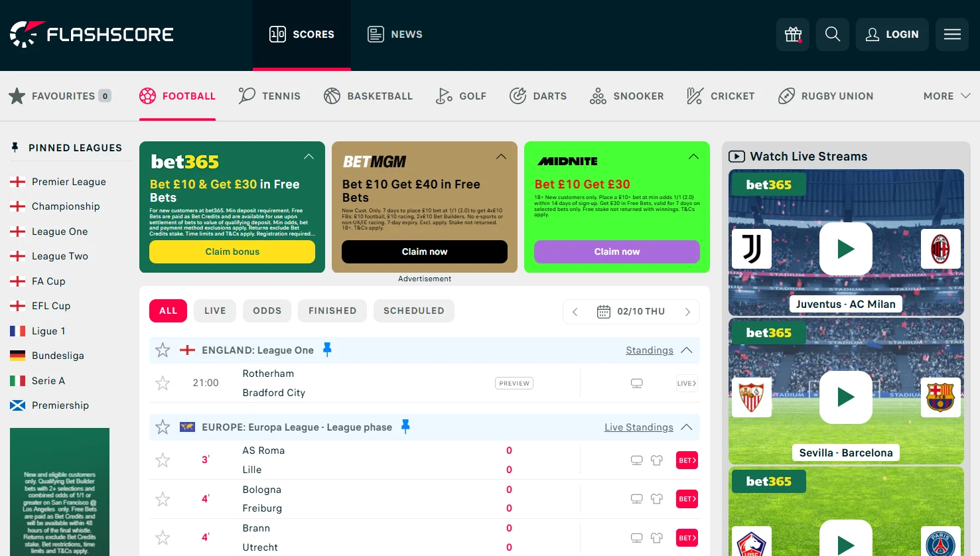Viewport: 980px width, 556px height.
Task: Switch to the Tennis sport tab
Action: pos(269,96)
